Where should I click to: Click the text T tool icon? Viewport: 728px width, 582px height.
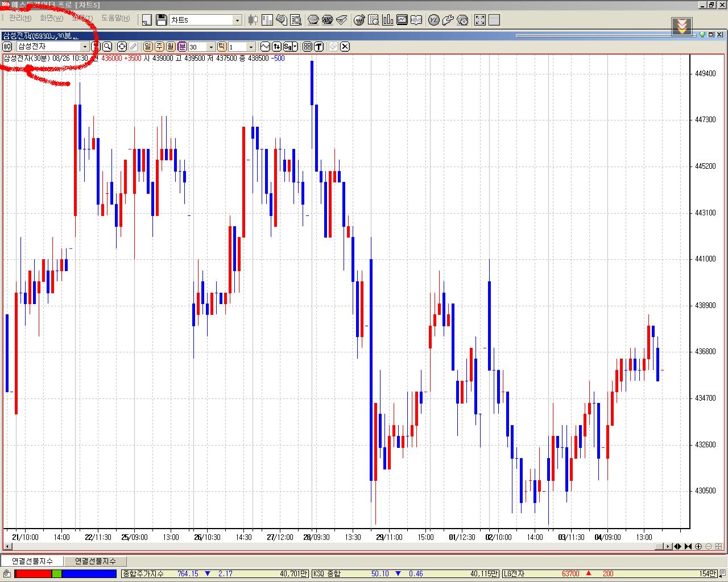pyautogui.click(x=318, y=47)
